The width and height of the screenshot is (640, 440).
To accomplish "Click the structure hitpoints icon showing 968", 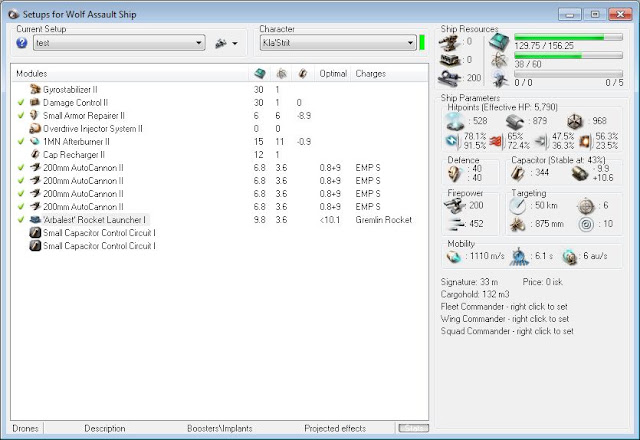I will tap(576, 121).
